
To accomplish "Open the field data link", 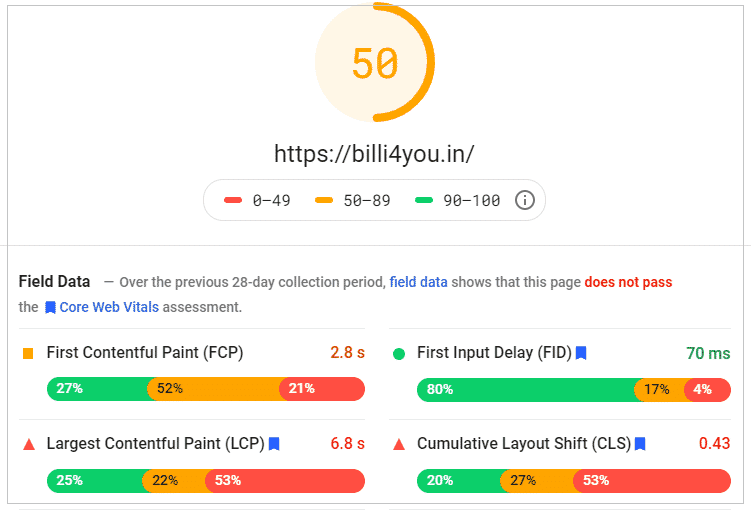I will pyautogui.click(x=418, y=282).
